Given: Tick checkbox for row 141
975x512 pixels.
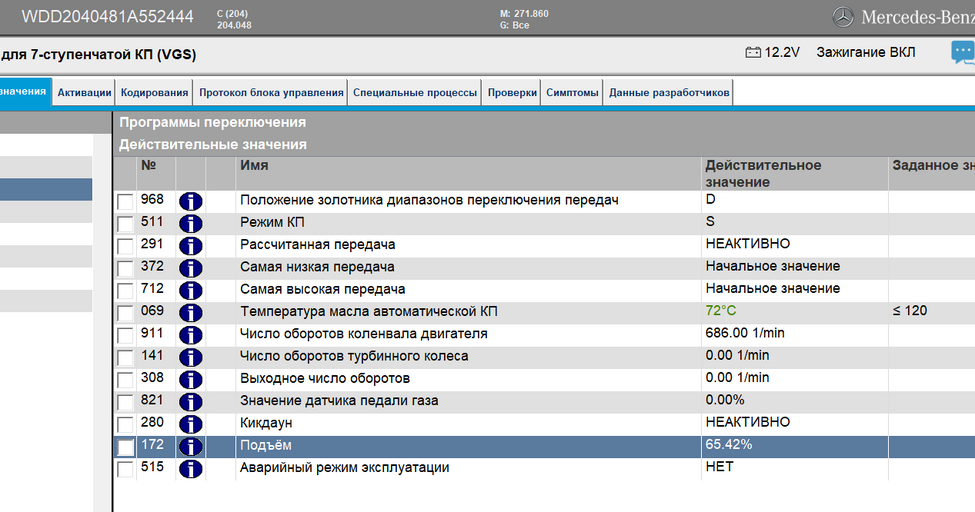Looking at the screenshot, I should 125,358.
